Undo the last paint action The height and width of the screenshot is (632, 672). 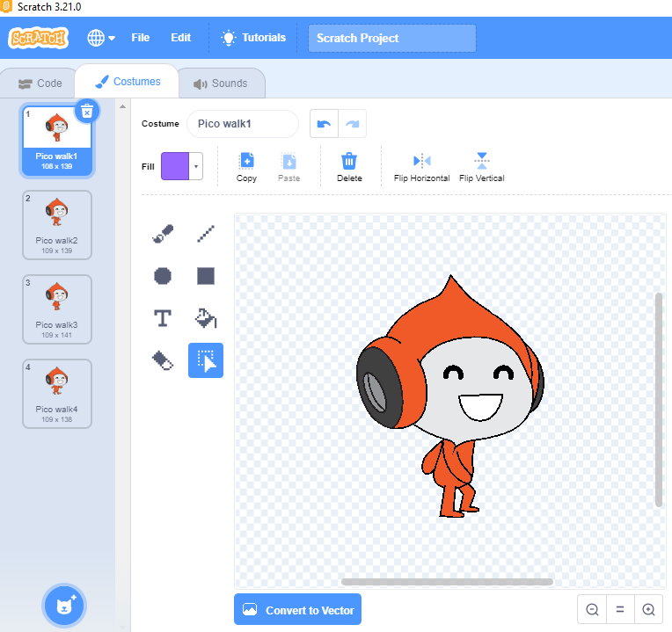[x=324, y=124]
